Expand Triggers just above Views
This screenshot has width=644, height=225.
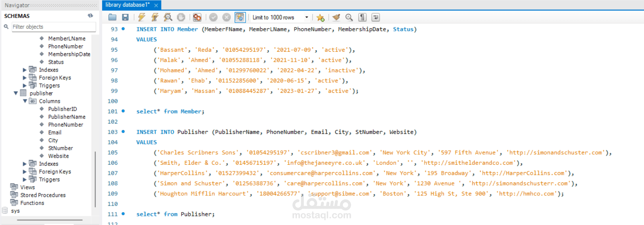pyautogui.click(x=25, y=179)
